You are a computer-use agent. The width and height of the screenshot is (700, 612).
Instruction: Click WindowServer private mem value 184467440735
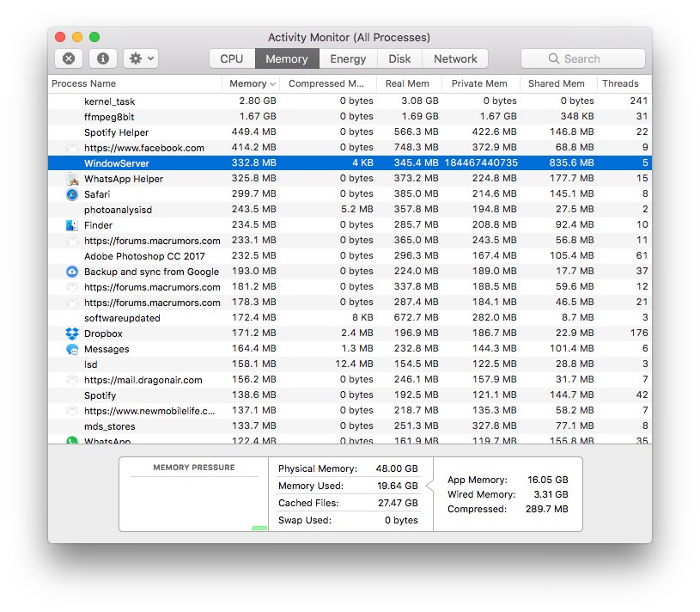click(481, 162)
